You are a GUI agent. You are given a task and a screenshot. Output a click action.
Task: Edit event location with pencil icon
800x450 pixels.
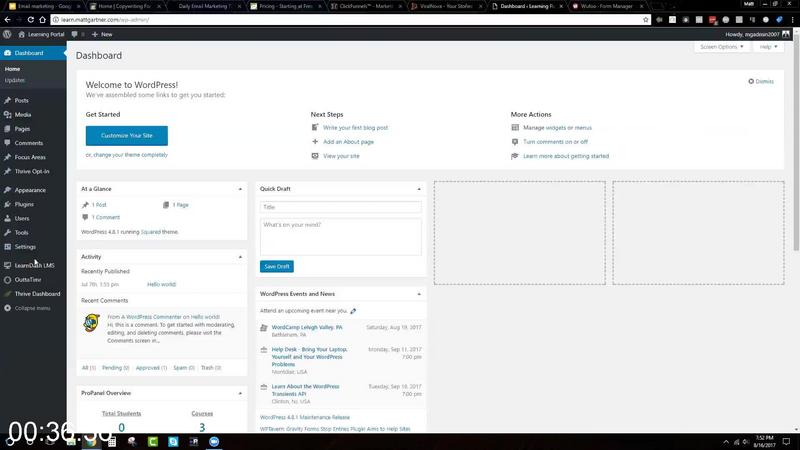click(x=353, y=311)
